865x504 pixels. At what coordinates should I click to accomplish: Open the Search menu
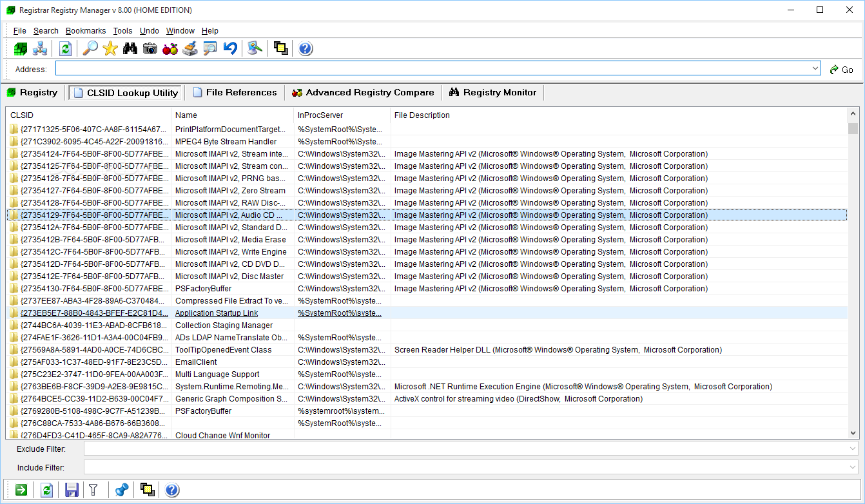point(46,31)
